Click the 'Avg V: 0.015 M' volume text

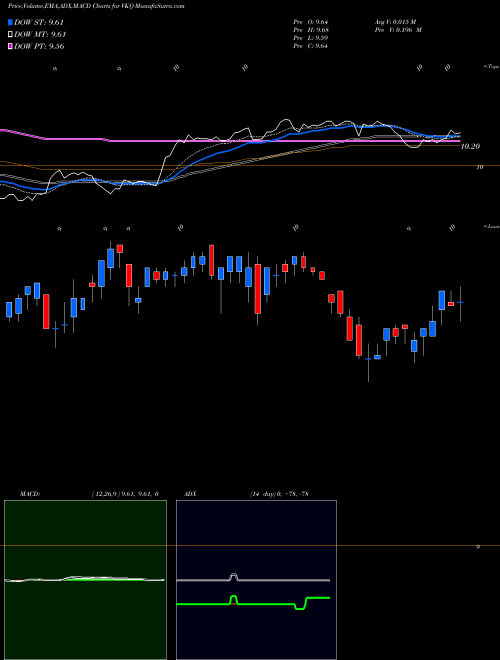[397, 22]
